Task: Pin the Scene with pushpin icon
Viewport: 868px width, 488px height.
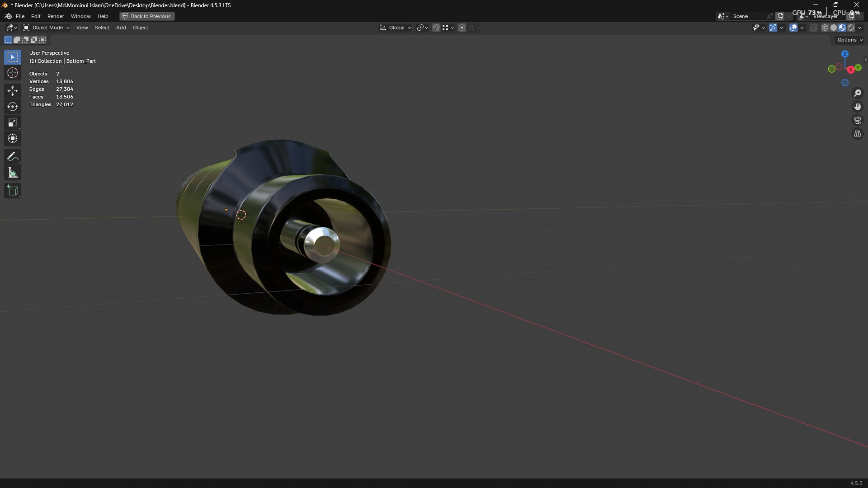Action: tap(770, 16)
